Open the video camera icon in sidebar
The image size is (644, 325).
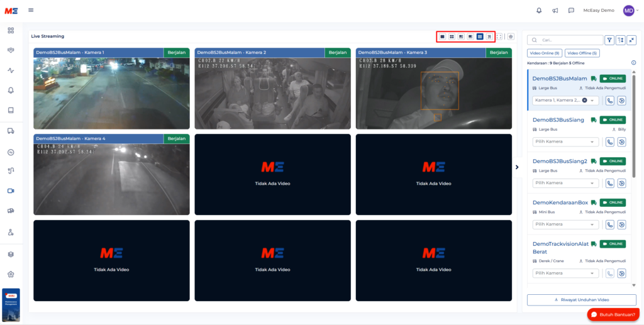tap(11, 191)
